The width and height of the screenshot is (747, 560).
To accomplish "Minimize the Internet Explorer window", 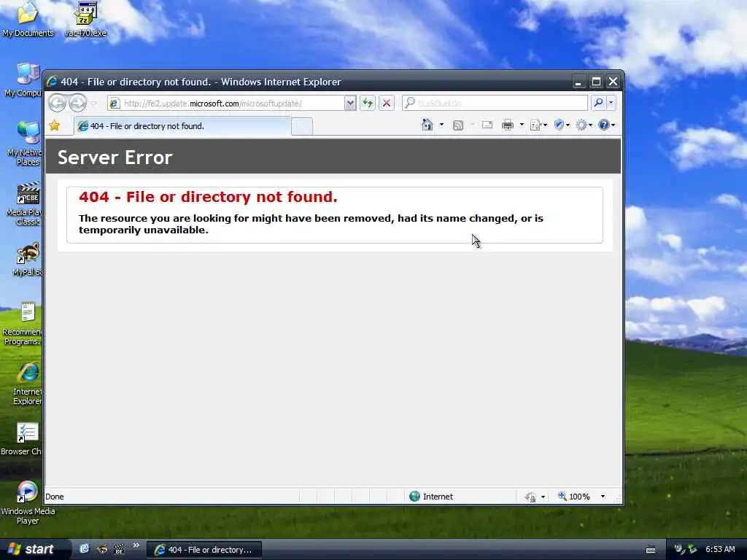I will (x=578, y=82).
